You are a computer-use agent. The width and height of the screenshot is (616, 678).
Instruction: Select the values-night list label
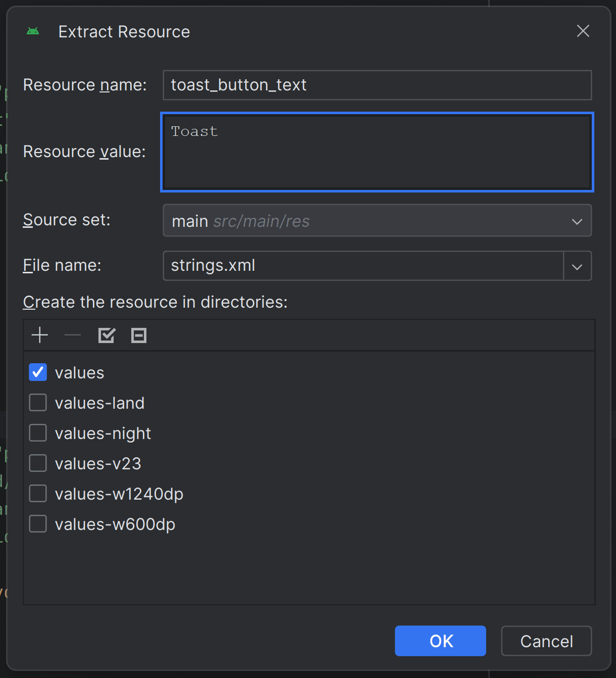[103, 433]
